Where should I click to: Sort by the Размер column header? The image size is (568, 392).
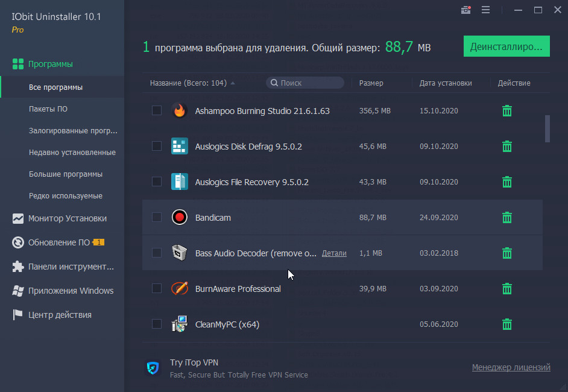point(371,83)
